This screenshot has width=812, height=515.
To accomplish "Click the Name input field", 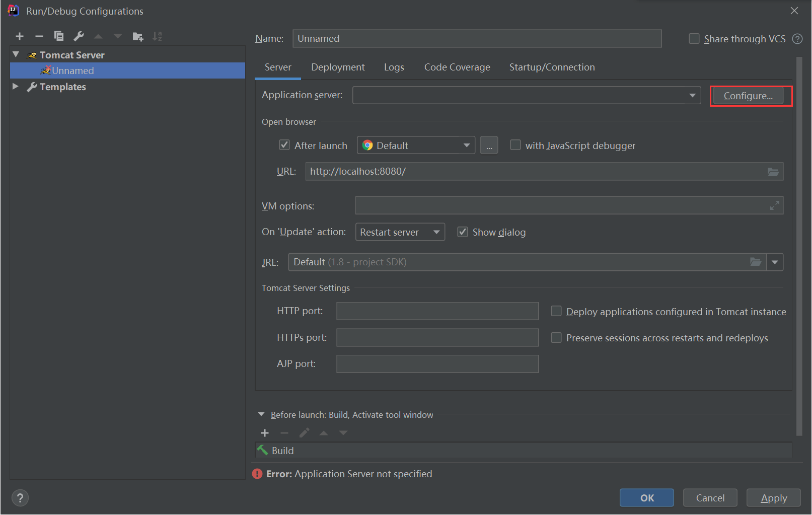I will point(477,39).
